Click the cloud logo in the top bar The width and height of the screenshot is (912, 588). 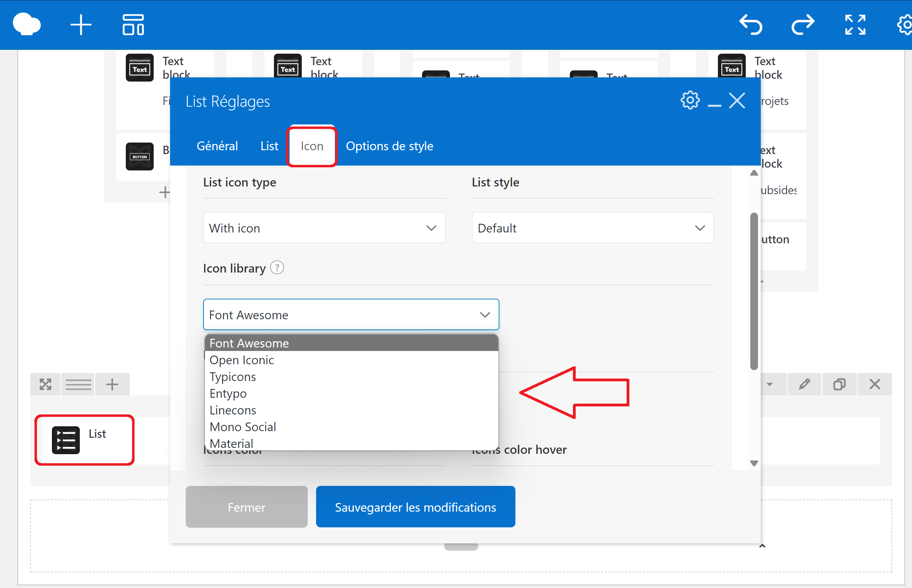pos(27,24)
